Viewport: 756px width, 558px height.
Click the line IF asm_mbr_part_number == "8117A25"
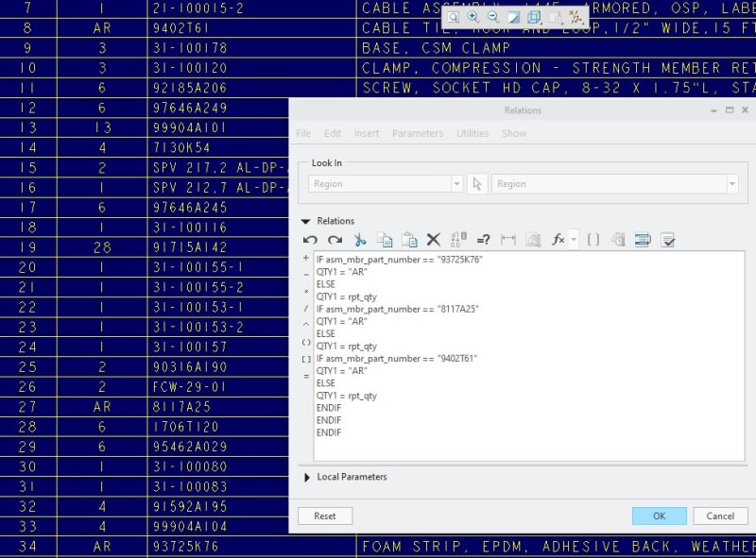[397, 309]
